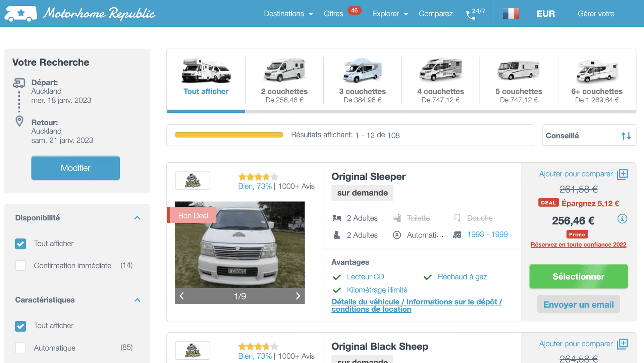This screenshot has width=644, height=363.
Task: Open the Destinations dropdown menu
Action: [288, 14]
